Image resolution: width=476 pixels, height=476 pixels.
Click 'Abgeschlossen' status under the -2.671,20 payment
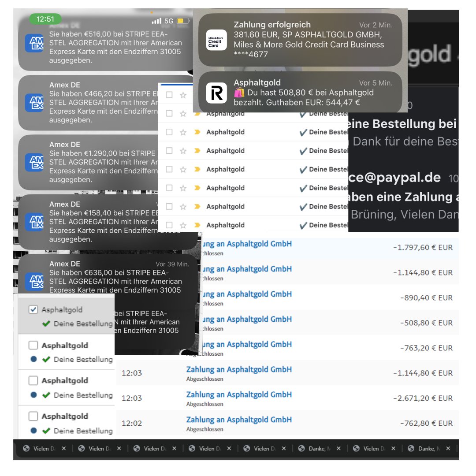click(205, 404)
